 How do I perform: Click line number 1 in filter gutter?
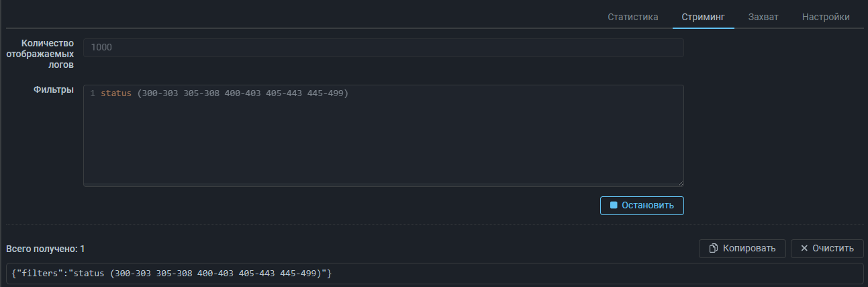point(92,93)
